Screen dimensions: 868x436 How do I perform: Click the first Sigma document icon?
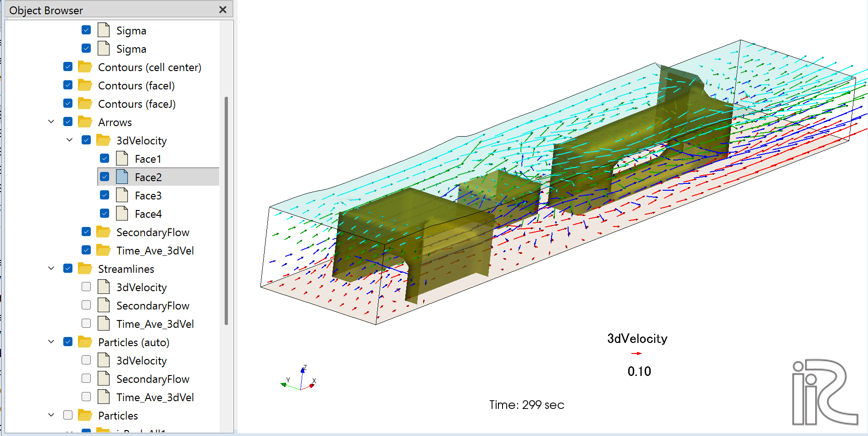point(104,30)
